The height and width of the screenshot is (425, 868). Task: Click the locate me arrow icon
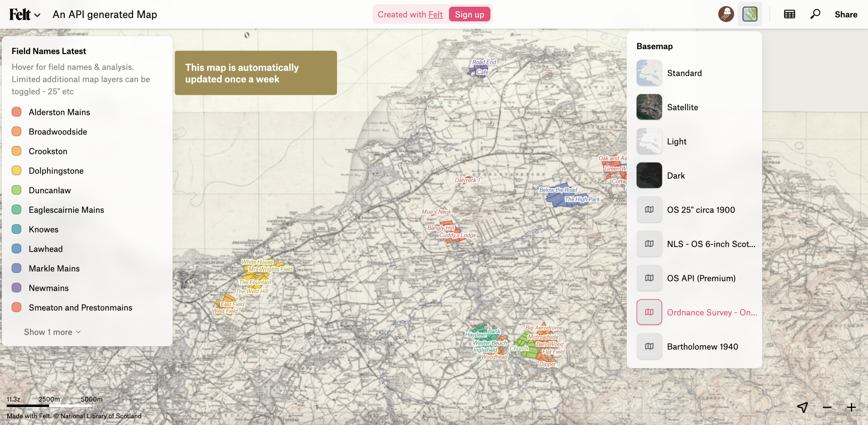click(803, 407)
